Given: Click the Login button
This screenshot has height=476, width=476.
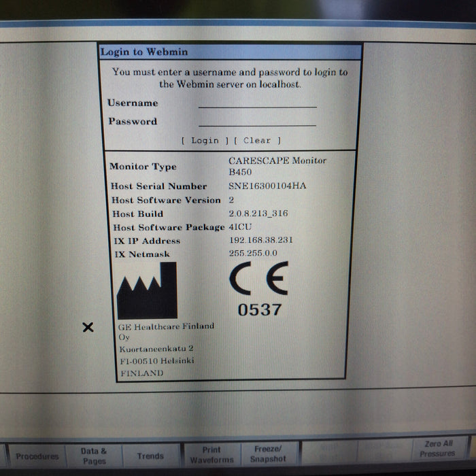Looking at the screenshot, I should point(205,141).
